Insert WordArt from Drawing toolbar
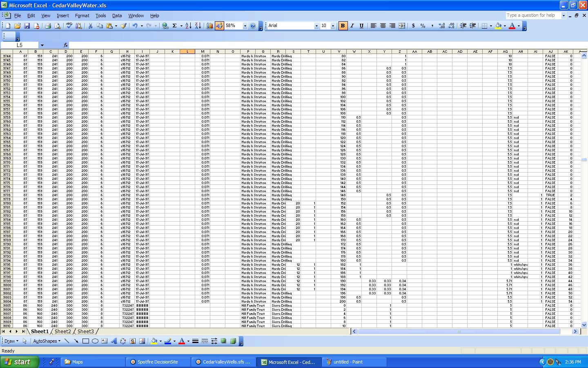The image size is (588, 368). click(x=114, y=341)
